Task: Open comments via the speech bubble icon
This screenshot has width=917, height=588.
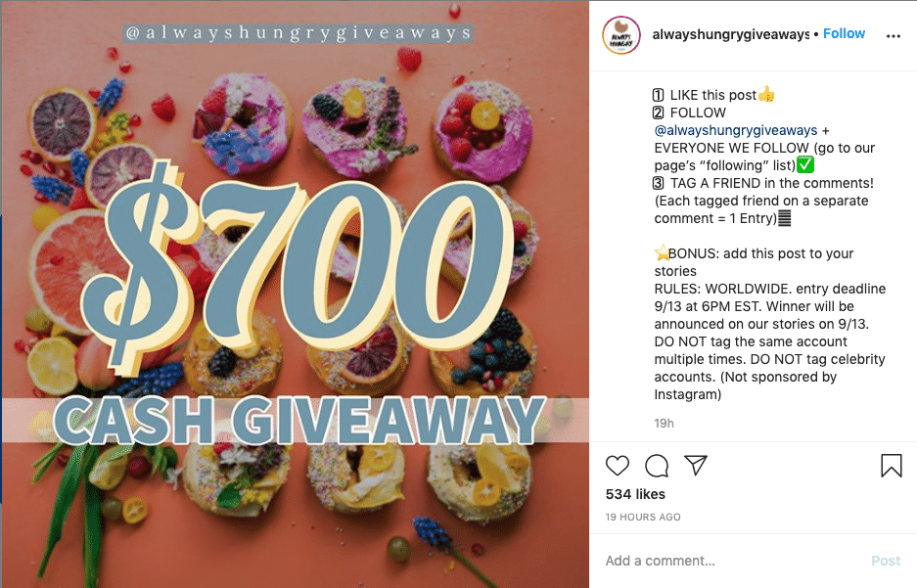Action: coord(657,466)
